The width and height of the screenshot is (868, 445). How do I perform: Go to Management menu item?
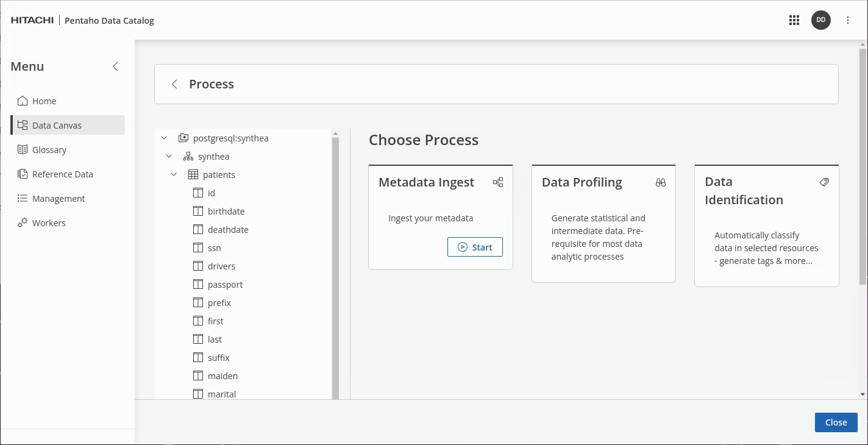coord(58,199)
